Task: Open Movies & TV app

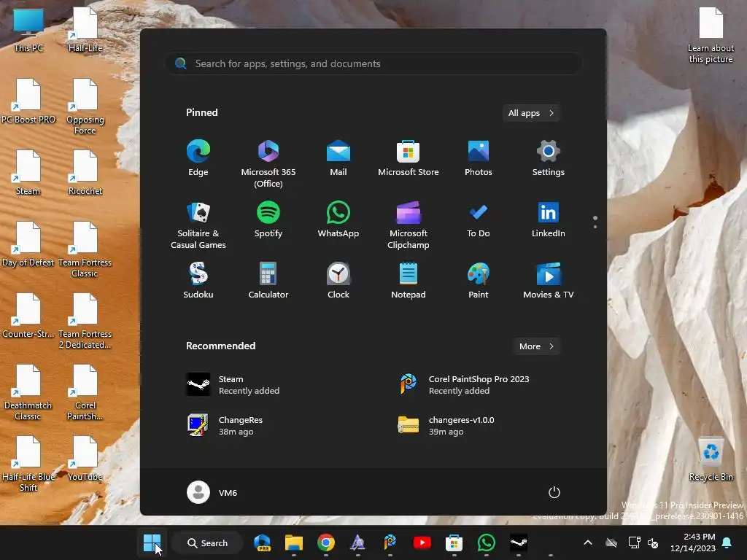Action: pyautogui.click(x=549, y=281)
